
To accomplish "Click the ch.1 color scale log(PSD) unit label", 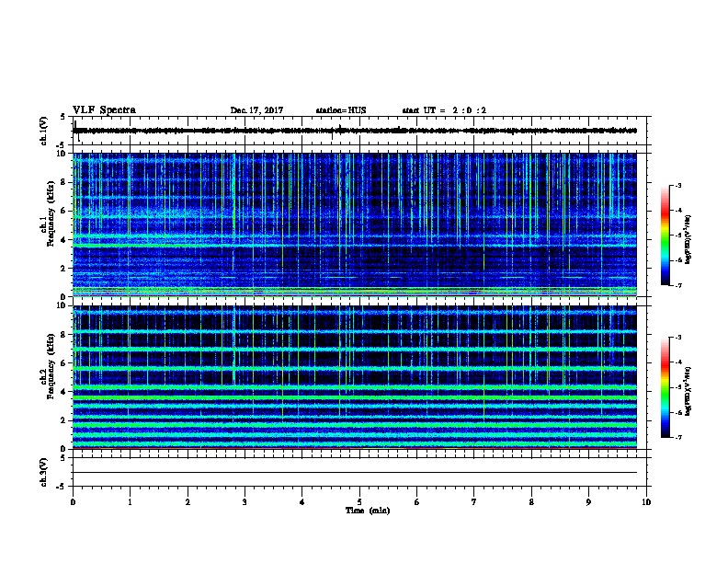I will [x=688, y=239].
